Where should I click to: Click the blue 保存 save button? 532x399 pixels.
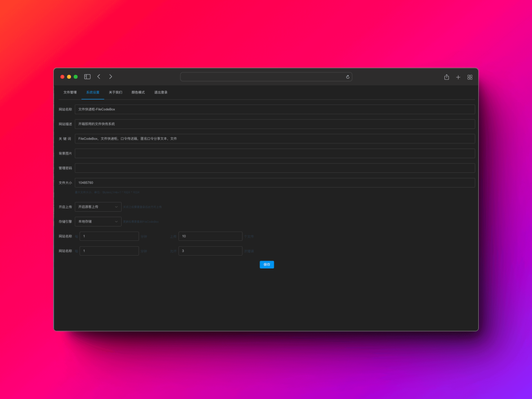266,265
